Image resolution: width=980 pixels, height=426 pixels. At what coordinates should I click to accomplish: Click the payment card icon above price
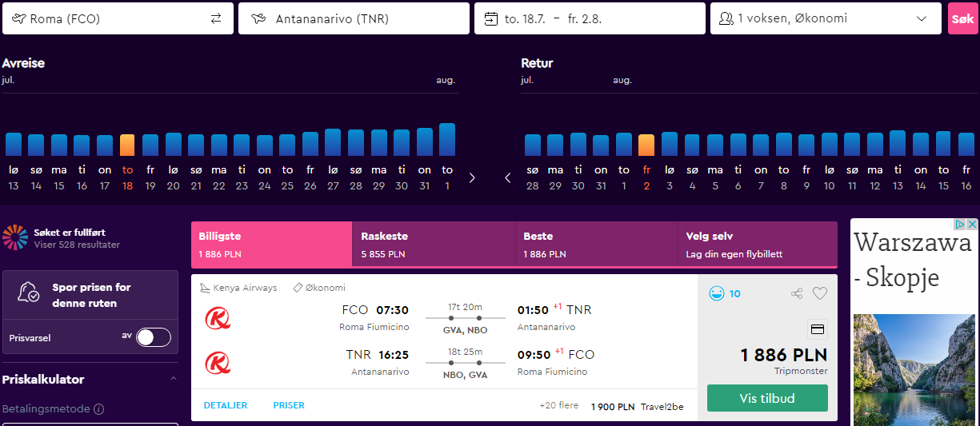(818, 328)
